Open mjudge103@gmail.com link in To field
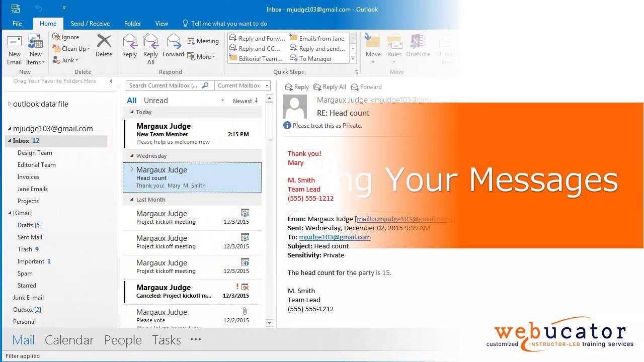644x362 pixels. coord(335,237)
